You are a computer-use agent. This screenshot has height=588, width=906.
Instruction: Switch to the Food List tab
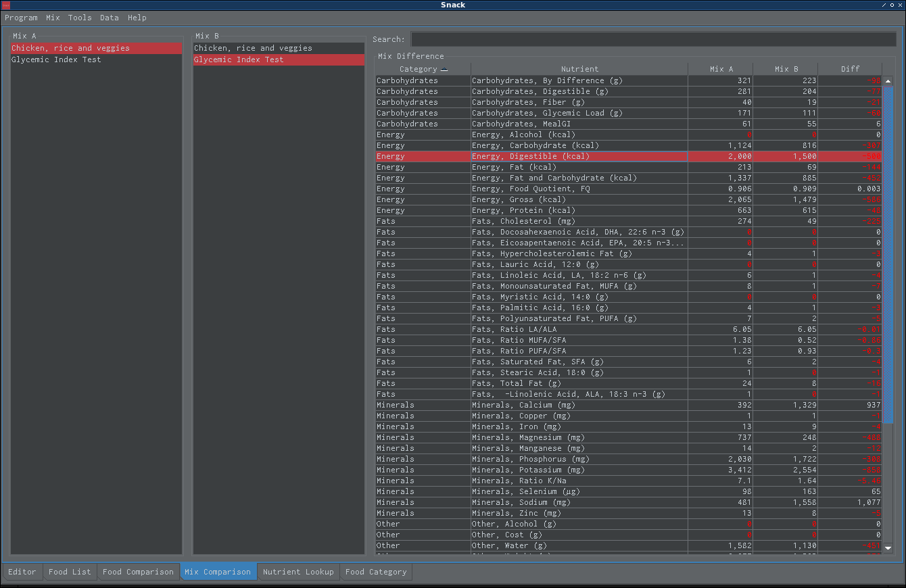pyautogui.click(x=70, y=572)
